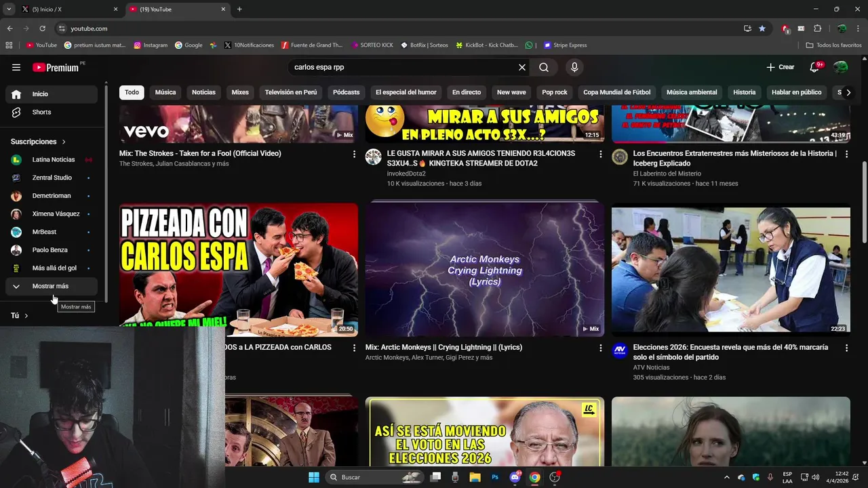Viewport: 868px width, 488px height.
Task: Open the invokedDota2 channel avatar
Action: point(374,157)
